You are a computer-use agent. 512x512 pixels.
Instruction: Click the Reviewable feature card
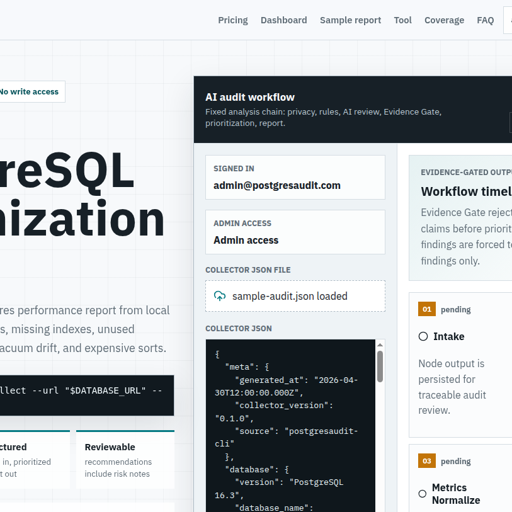125,459
